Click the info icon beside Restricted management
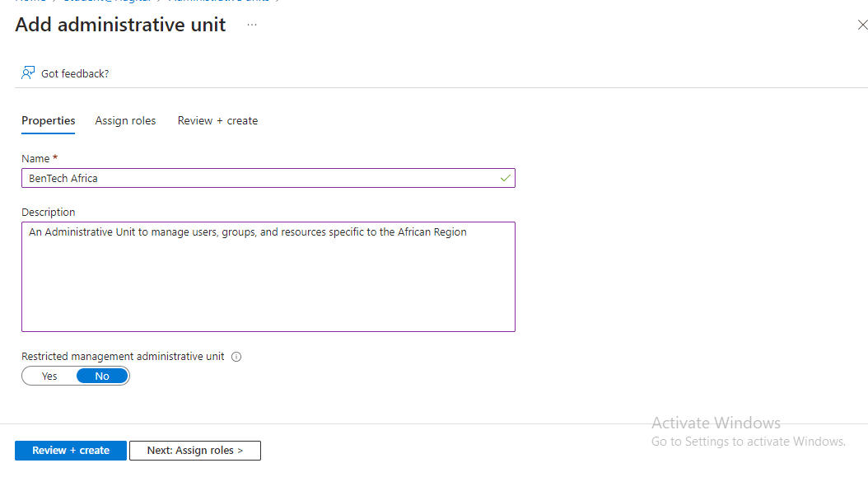Viewport: 868px width, 477px height. click(x=236, y=357)
